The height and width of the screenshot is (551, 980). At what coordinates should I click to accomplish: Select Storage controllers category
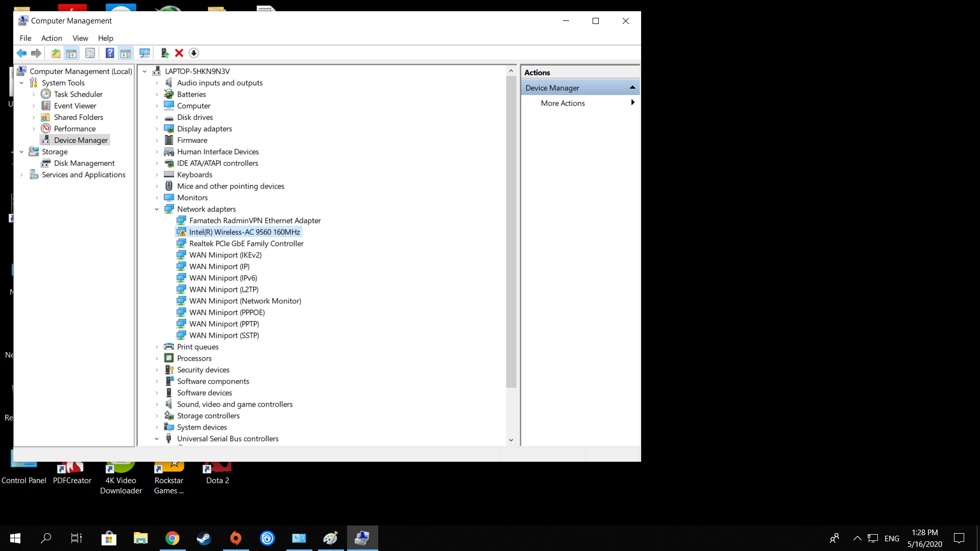(208, 416)
